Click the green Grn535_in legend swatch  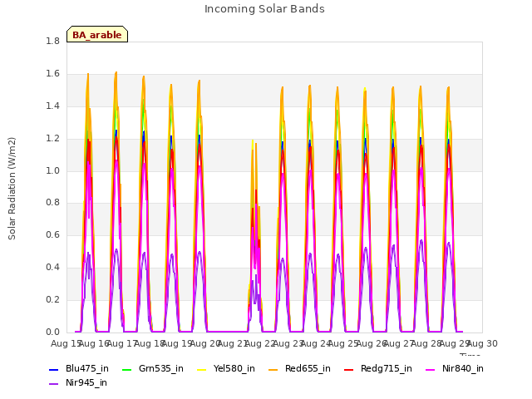(x=126, y=369)
